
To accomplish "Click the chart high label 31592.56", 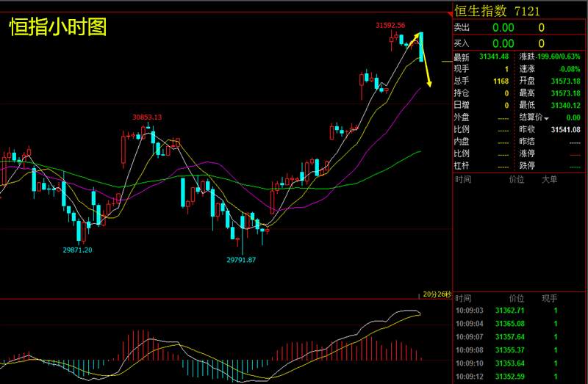I will 390,26.
